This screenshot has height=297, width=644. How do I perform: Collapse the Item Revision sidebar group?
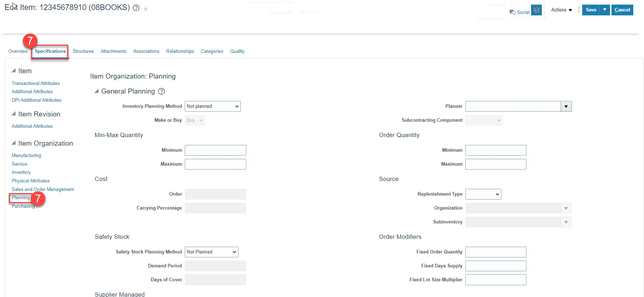(x=14, y=114)
